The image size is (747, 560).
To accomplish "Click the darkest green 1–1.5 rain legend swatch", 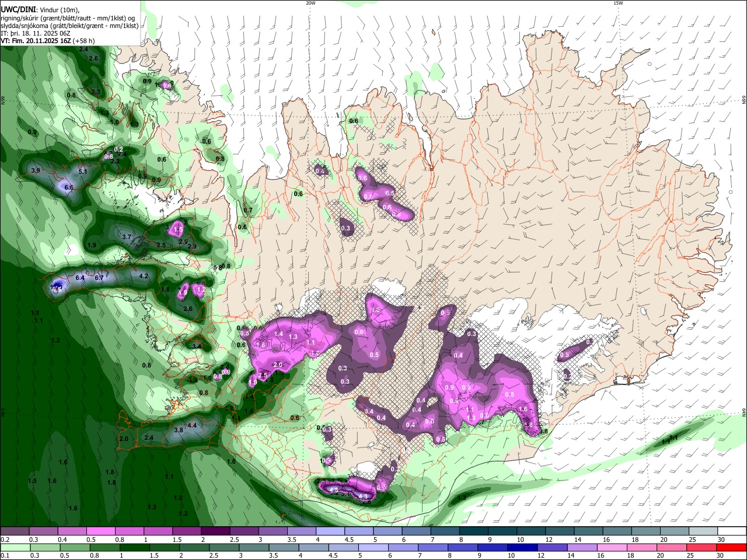I will [136, 547].
